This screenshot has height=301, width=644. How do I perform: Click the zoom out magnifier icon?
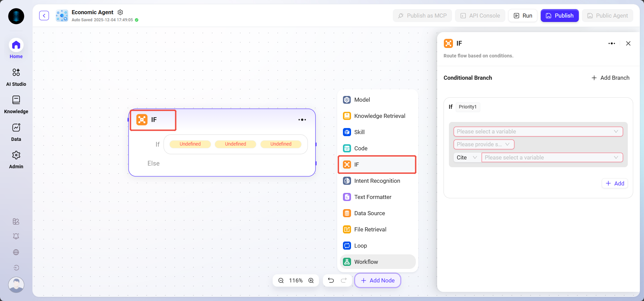pos(281,280)
